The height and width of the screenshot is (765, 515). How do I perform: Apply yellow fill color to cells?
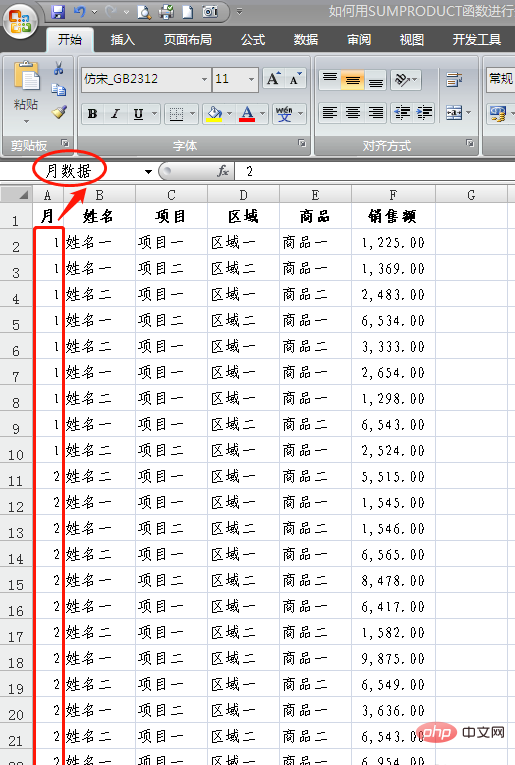click(215, 114)
